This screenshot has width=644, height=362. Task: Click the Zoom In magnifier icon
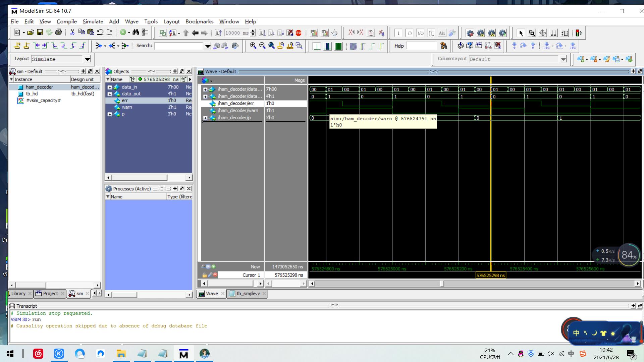(x=253, y=46)
